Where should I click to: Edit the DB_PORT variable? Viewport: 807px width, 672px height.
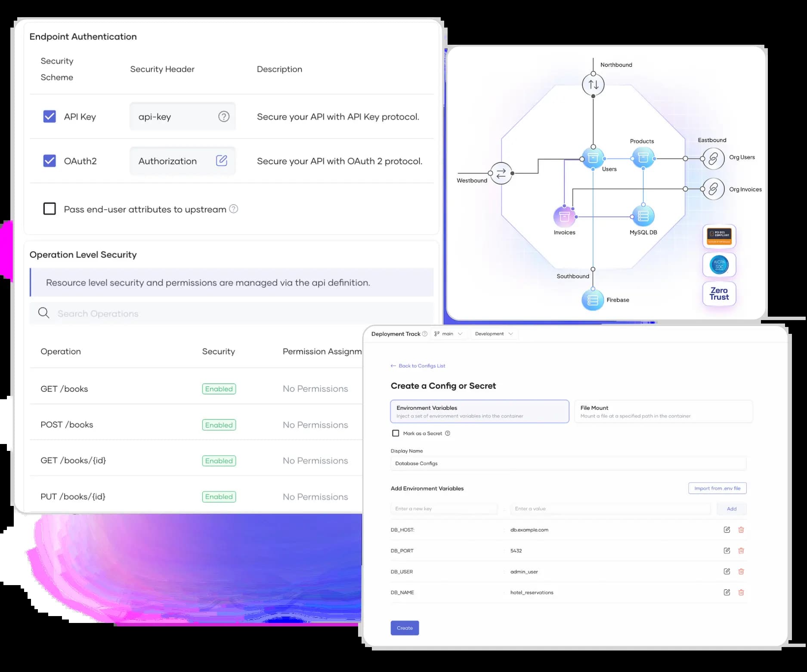click(727, 551)
